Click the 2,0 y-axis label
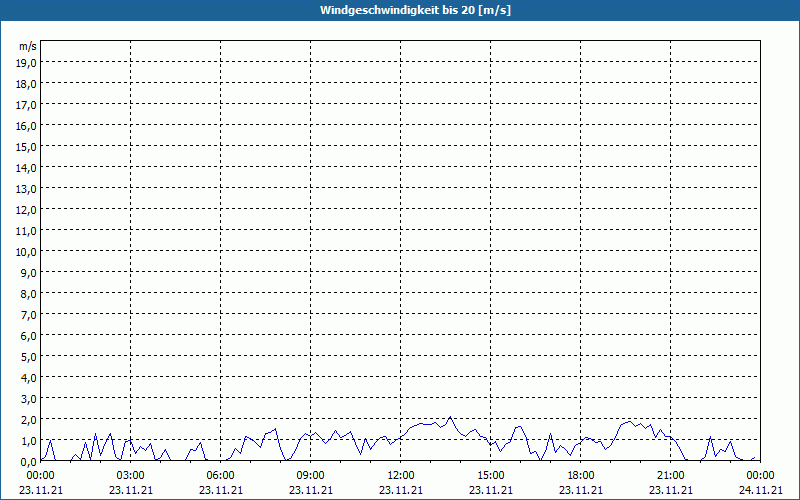The image size is (800, 500). tap(30, 419)
